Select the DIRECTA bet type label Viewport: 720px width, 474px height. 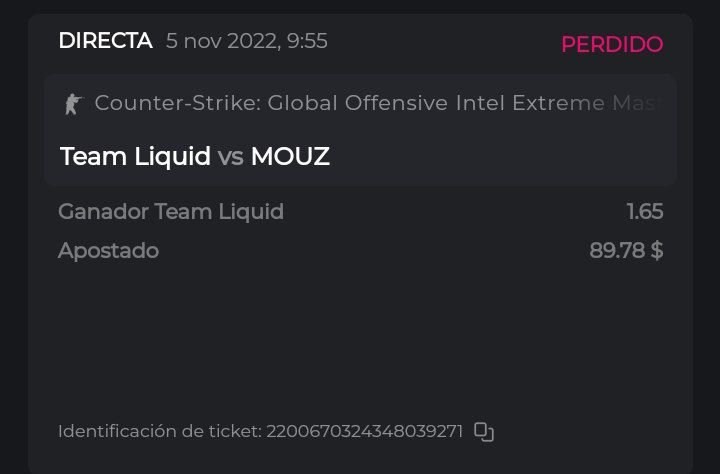tap(105, 41)
